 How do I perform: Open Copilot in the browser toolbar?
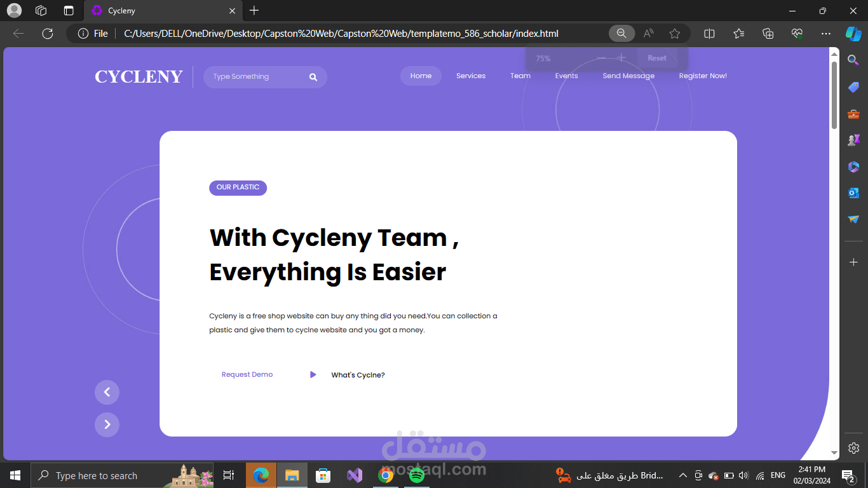(853, 34)
